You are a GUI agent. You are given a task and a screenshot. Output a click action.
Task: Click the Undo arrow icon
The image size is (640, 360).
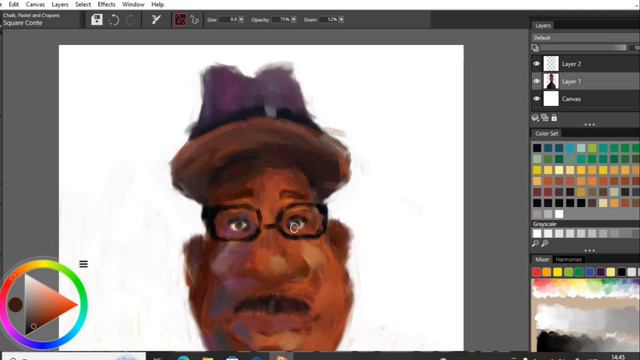point(114,20)
